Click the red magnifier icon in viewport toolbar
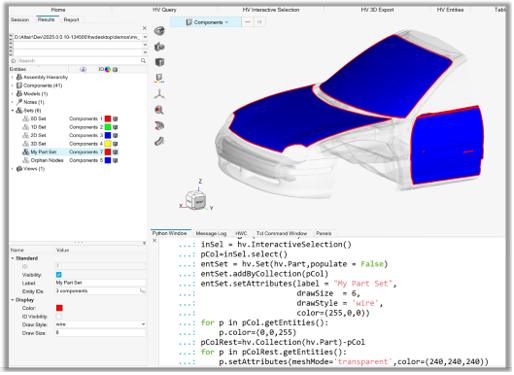 [159, 110]
